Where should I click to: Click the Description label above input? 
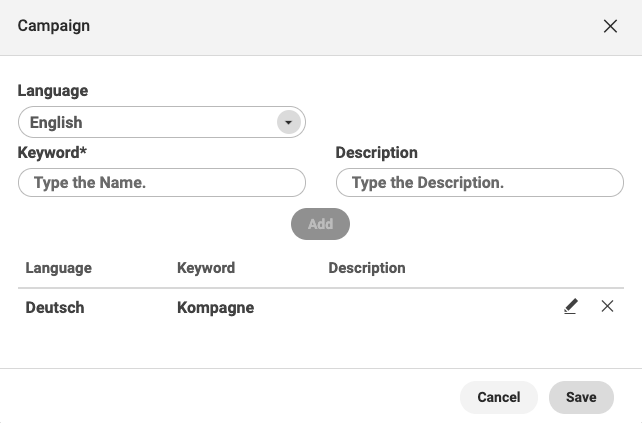point(377,153)
